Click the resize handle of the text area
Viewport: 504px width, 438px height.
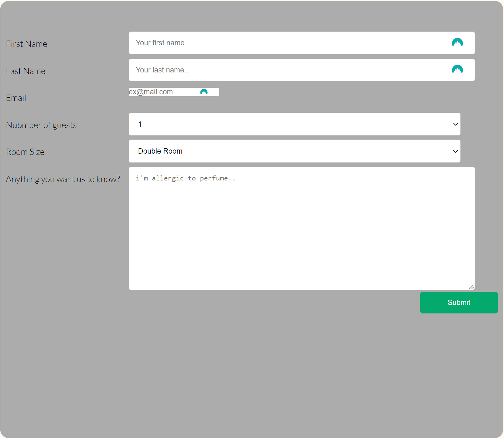pyautogui.click(x=472, y=287)
